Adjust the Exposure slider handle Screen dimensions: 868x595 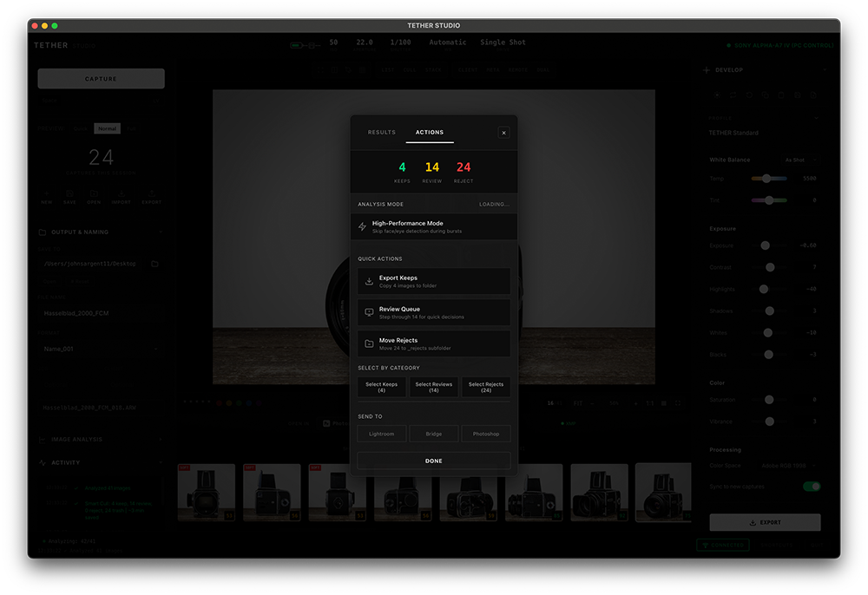pyautogui.click(x=765, y=245)
